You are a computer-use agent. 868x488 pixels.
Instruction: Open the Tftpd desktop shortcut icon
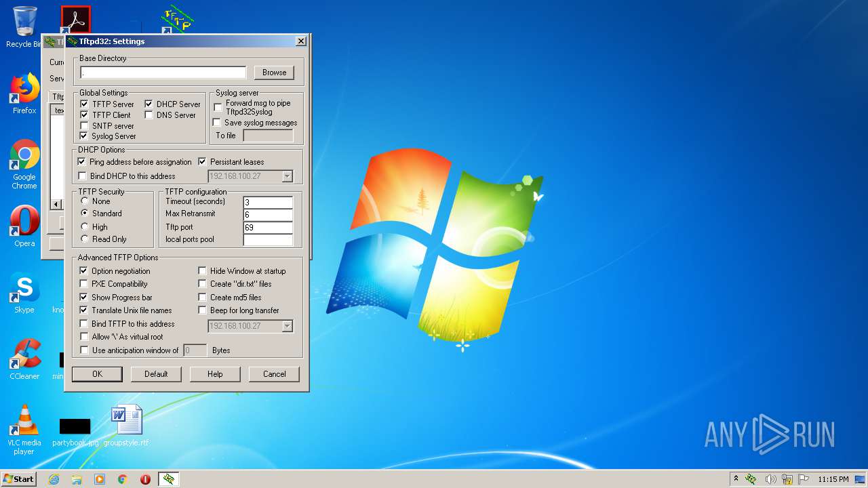coord(177,20)
